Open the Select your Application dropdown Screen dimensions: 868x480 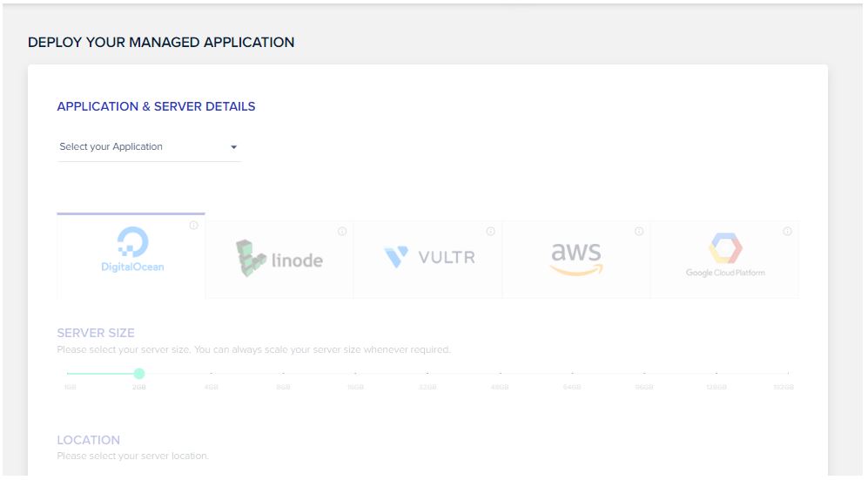tap(149, 146)
